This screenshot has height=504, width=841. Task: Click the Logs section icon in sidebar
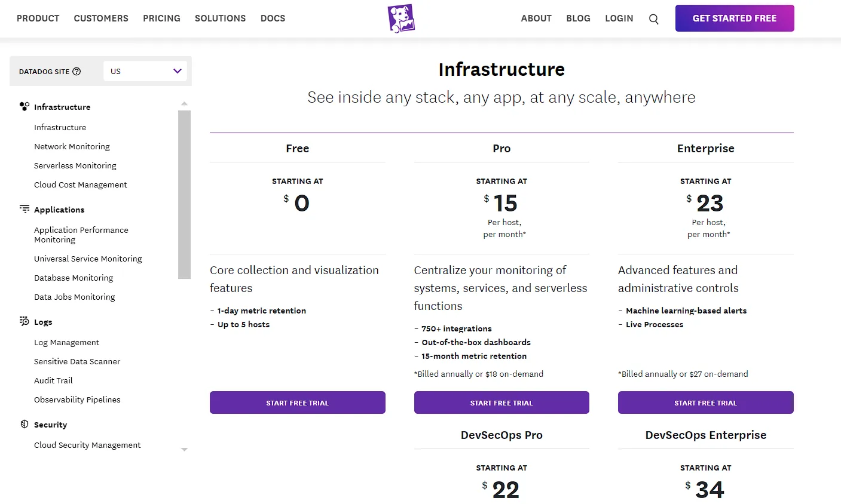[25, 321]
